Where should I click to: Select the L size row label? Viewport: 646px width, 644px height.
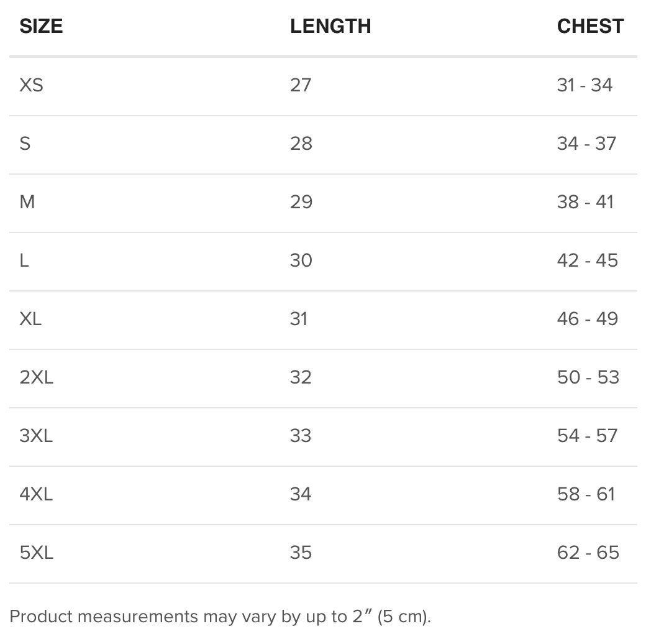point(24,260)
